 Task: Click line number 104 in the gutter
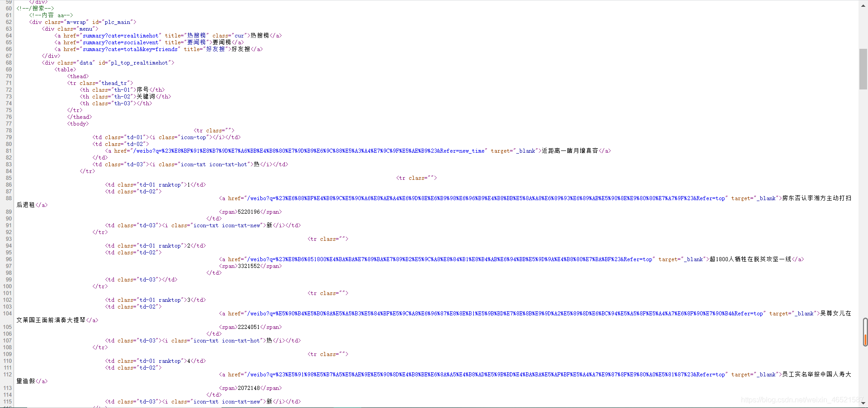pyautogui.click(x=7, y=314)
